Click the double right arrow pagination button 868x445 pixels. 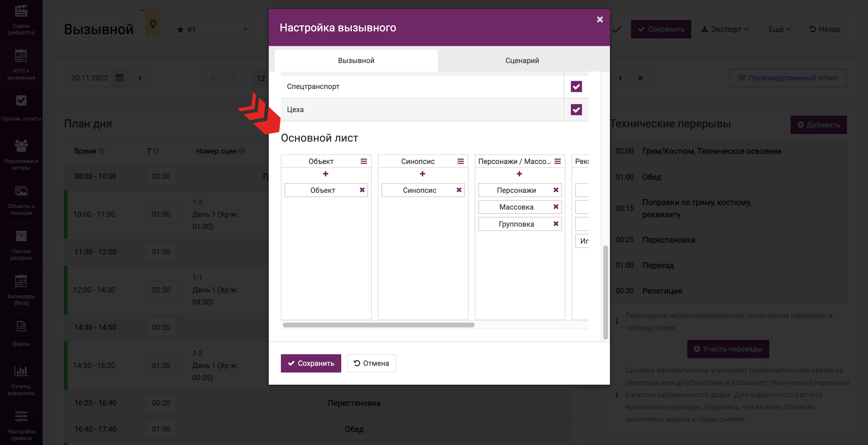coord(640,78)
